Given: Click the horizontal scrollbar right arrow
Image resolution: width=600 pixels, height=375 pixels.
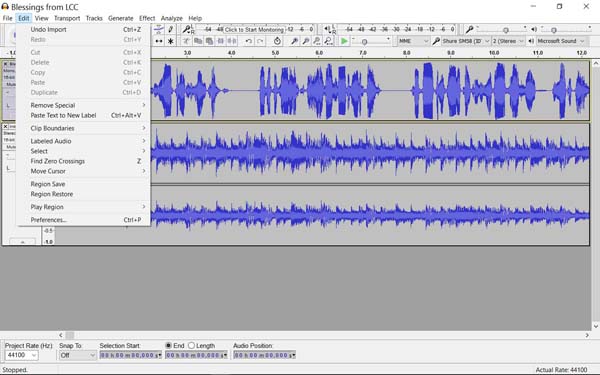Looking at the screenshot, I should [x=587, y=335].
